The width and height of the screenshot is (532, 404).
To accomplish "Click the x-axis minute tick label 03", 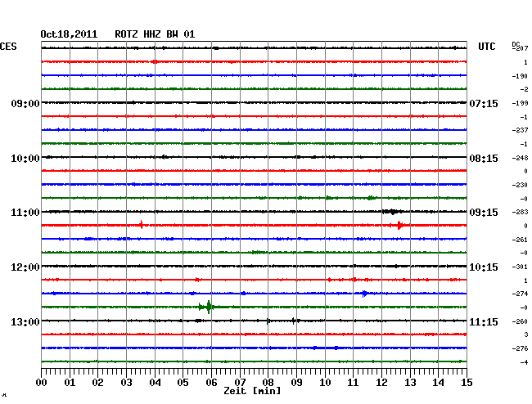I will 126,383.
